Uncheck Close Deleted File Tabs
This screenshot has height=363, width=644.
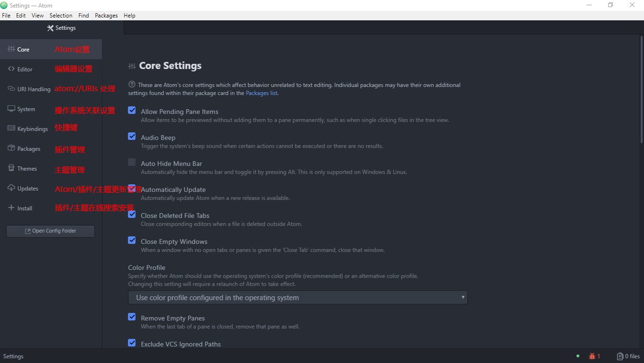(132, 214)
